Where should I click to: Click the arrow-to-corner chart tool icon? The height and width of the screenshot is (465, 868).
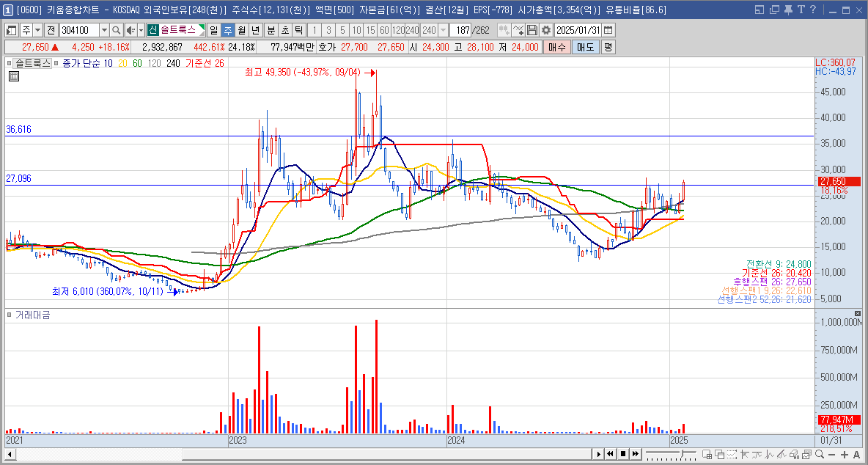point(744,454)
